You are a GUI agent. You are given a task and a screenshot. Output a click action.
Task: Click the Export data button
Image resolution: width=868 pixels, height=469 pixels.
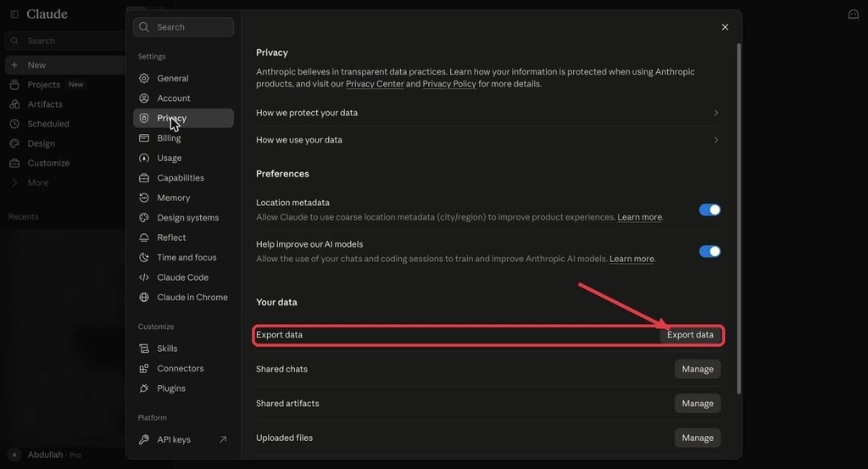(x=690, y=334)
